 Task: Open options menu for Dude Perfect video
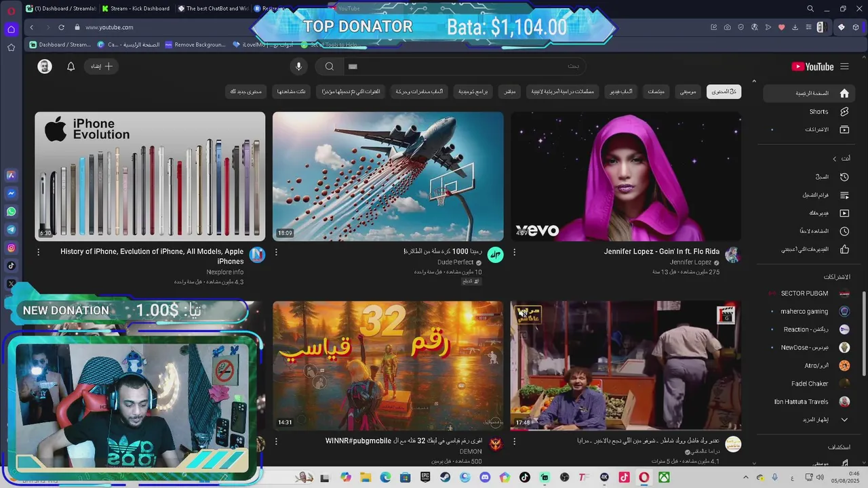click(276, 252)
